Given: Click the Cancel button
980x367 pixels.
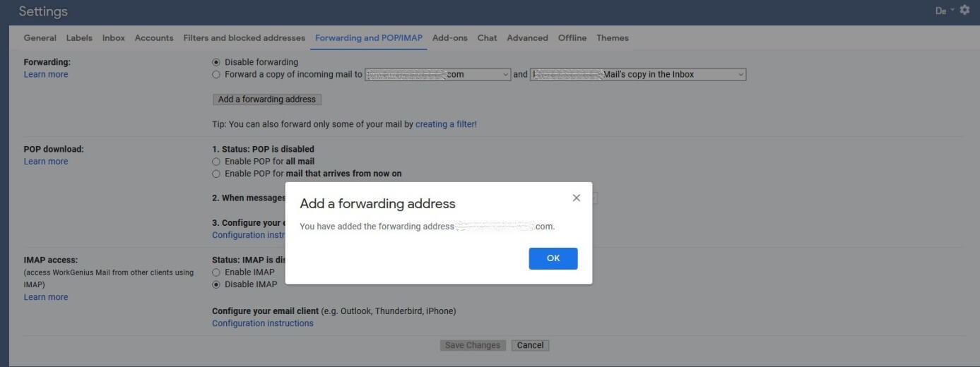Looking at the screenshot, I should pyautogui.click(x=530, y=345).
